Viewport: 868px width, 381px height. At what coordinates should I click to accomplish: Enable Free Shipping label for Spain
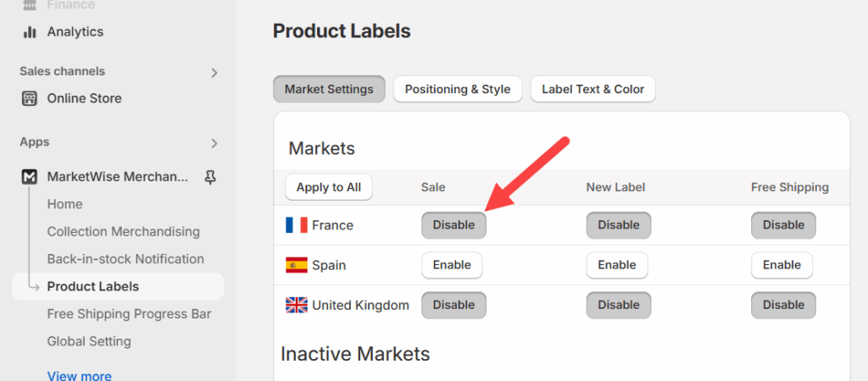pos(782,265)
